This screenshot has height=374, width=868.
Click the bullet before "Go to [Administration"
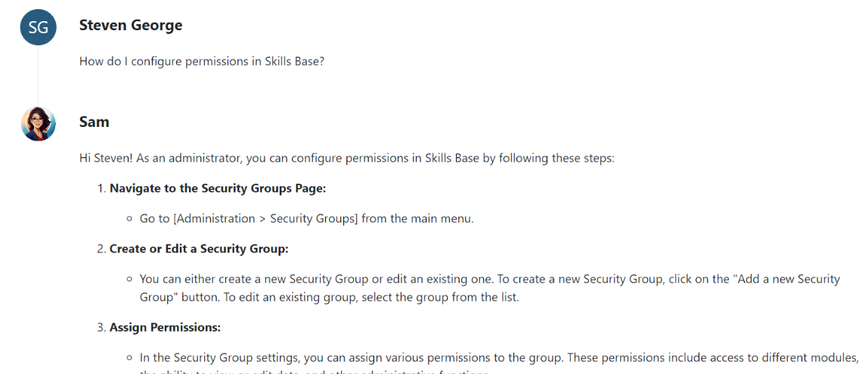[x=130, y=219]
